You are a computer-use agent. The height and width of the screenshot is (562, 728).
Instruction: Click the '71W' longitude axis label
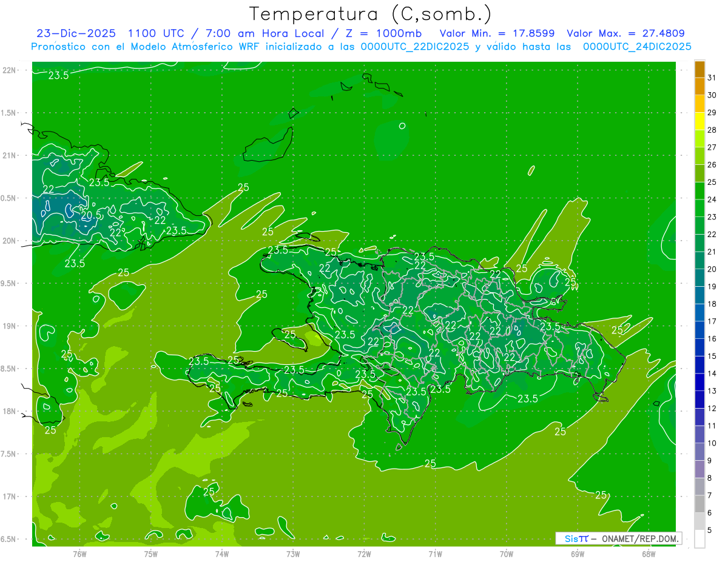435,554
